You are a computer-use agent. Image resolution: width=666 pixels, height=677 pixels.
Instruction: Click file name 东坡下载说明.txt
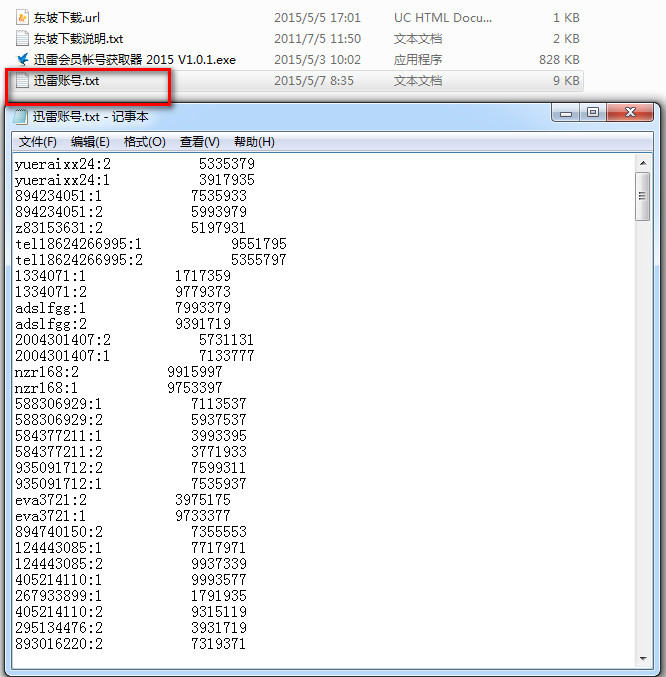pos(79,39)
